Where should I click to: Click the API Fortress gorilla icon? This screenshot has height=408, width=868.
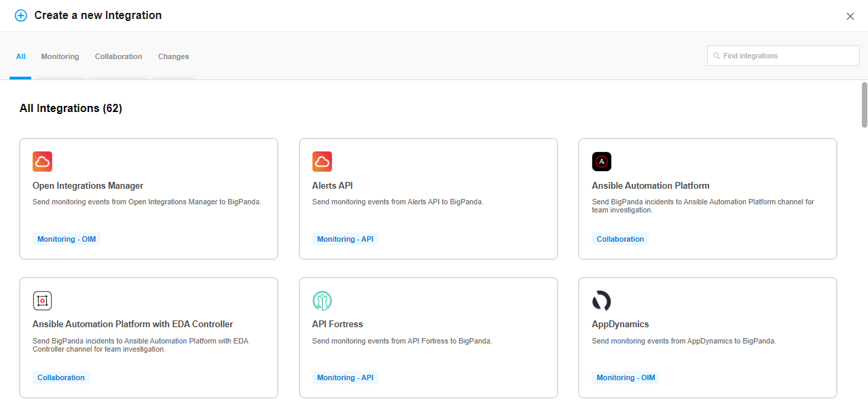coord(322,300)
